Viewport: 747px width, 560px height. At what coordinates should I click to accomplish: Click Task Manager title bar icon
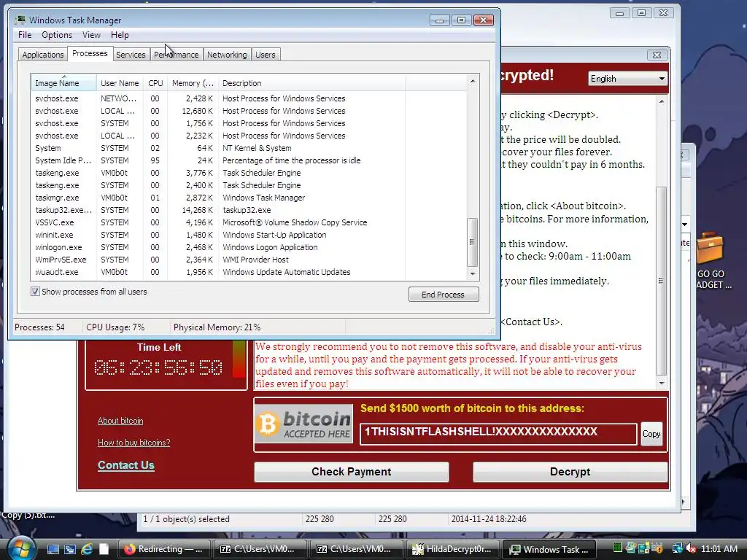(x=20, y=20)
